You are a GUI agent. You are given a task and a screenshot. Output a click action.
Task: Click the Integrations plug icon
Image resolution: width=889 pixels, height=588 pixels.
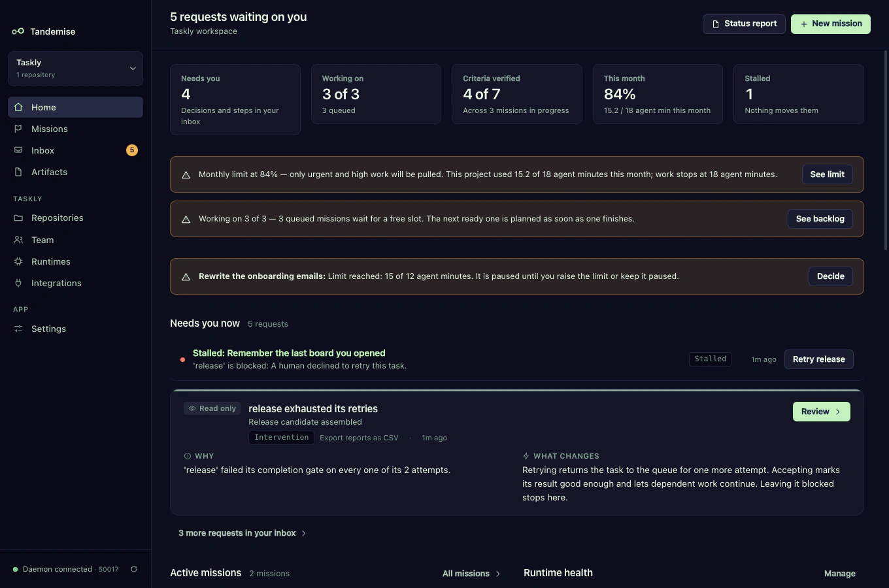[x=18, y=283]
